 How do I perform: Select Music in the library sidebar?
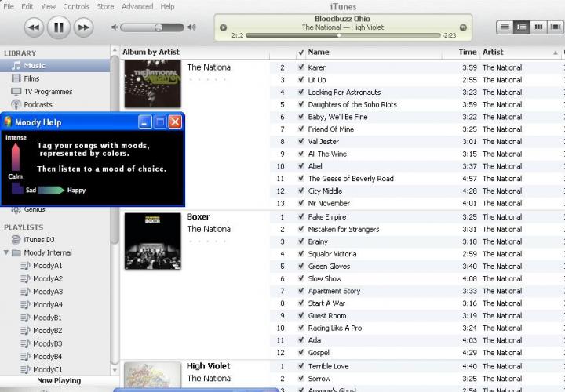[x=55, y=66]
